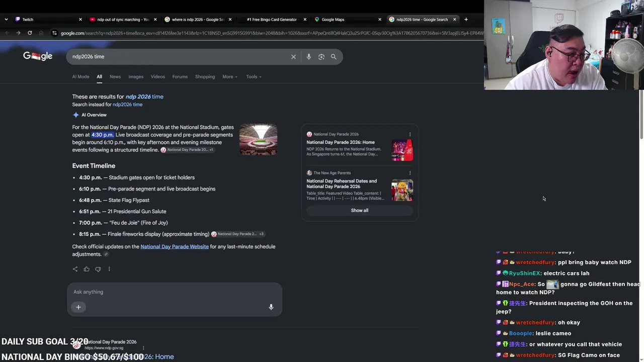Close the where is ndp 2026 tab

pos(230,20)
